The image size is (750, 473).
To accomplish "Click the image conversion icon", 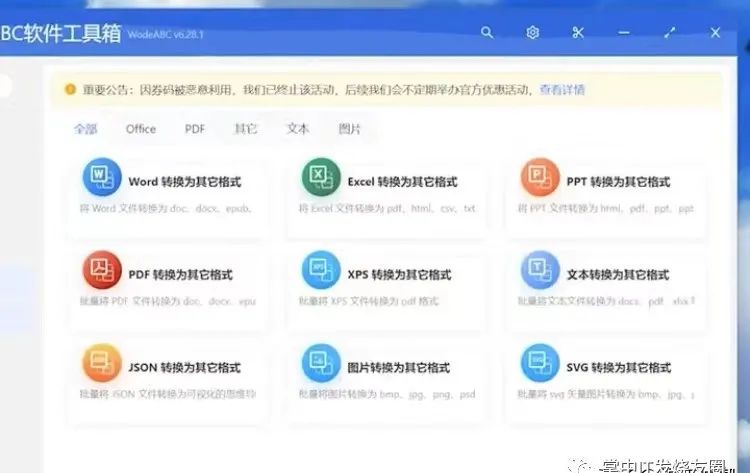I will click(321, 363).
